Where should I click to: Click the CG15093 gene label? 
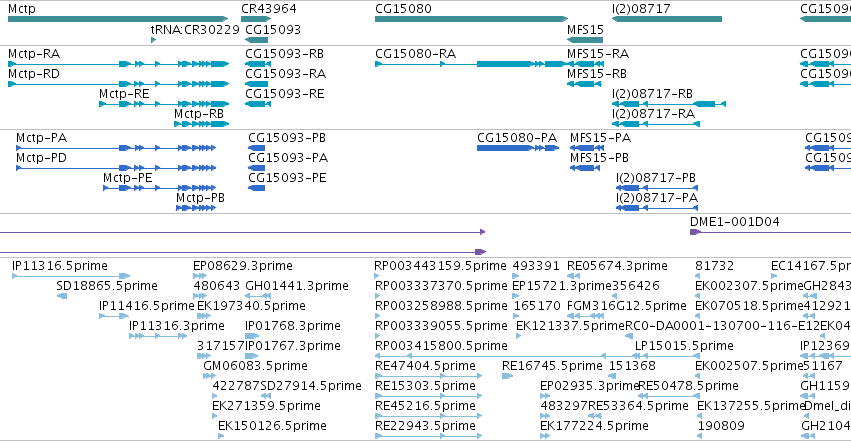coord(273,29)
